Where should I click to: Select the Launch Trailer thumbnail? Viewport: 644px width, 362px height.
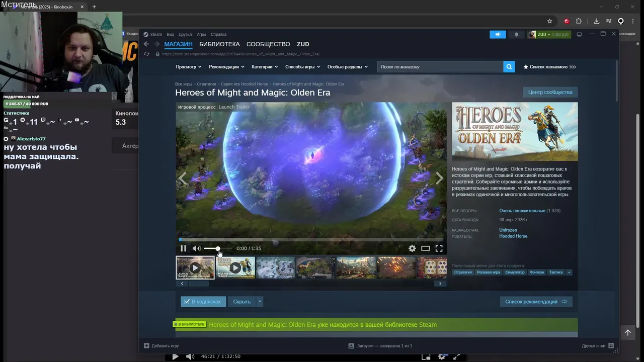[x=195, y=267]
